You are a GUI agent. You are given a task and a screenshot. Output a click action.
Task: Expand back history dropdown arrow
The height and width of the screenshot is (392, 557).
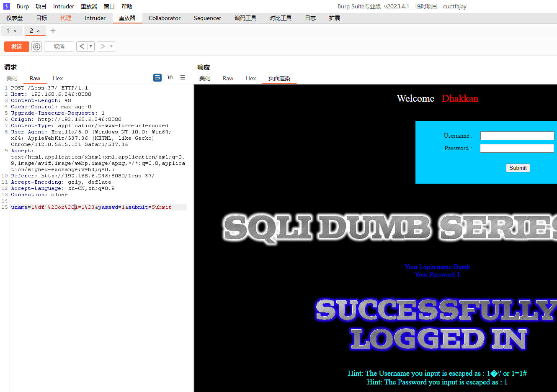point(90,46)
